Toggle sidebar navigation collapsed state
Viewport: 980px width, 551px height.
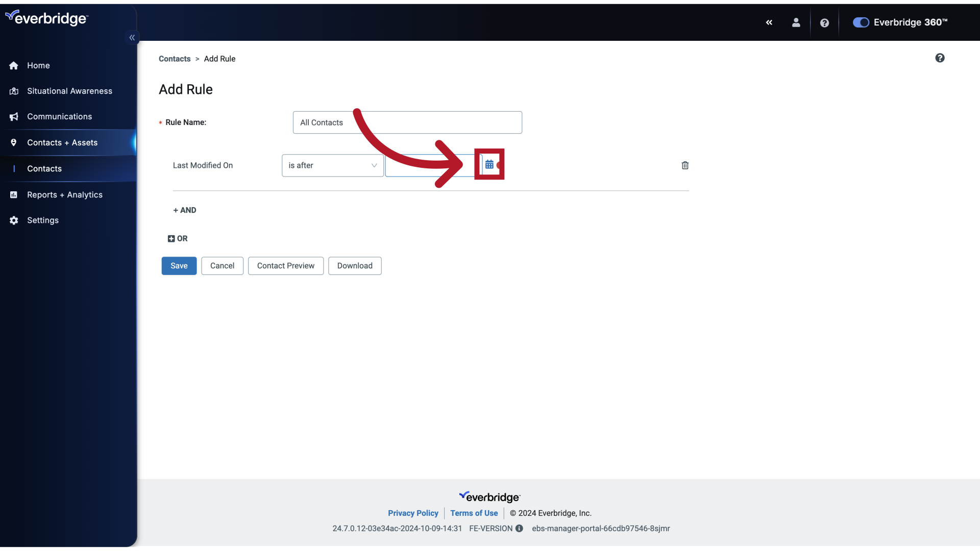tap(132, 38)
